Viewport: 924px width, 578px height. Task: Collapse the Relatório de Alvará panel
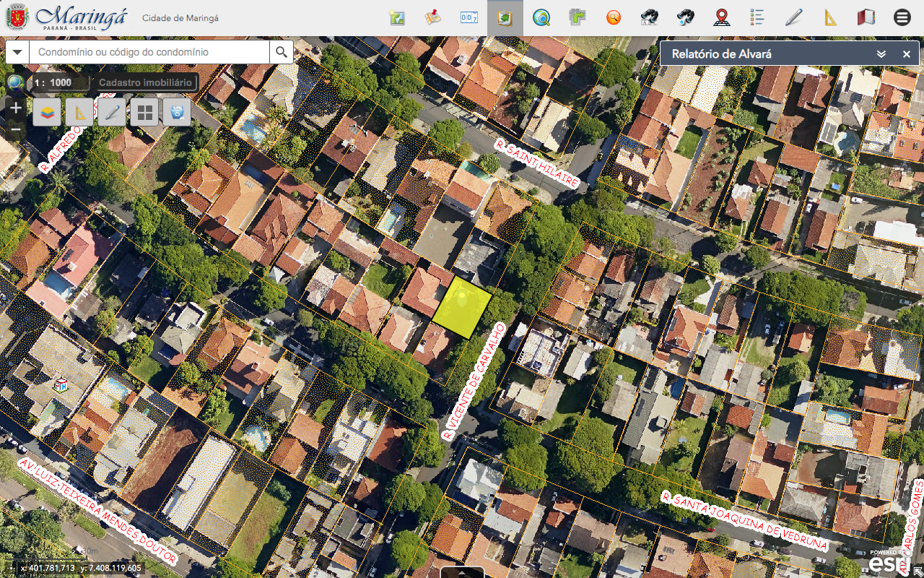pos(881,54)
